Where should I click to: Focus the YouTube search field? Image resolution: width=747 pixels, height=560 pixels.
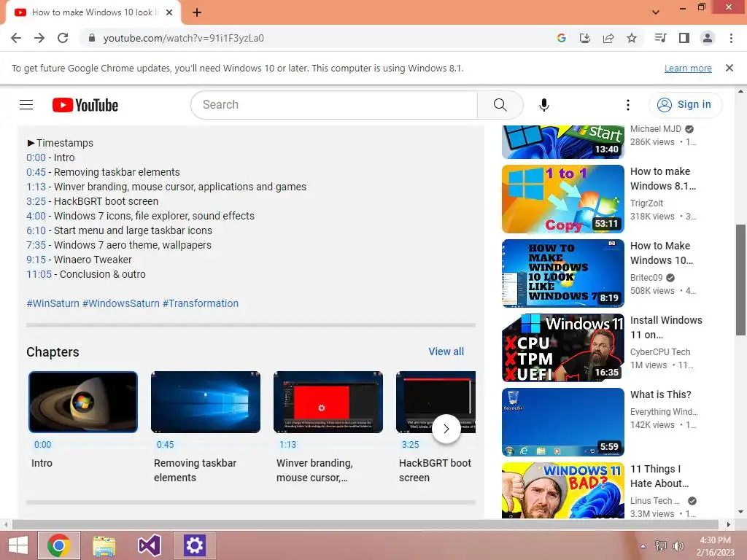coord(334,105)
